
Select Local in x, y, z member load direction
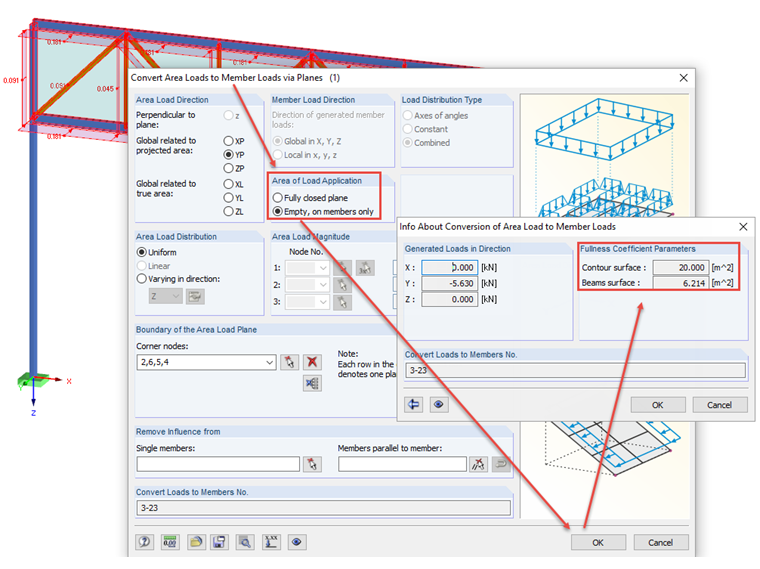click(278, 155)
